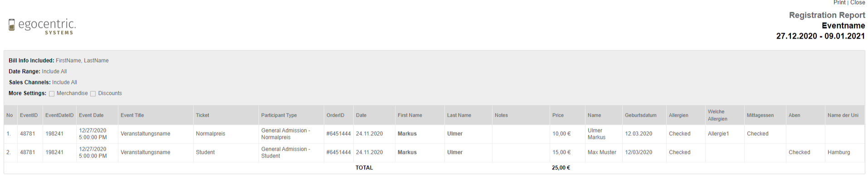Click the Geburtsdatum column header
This screenshot has width=868, height=183.
(640, 115)
